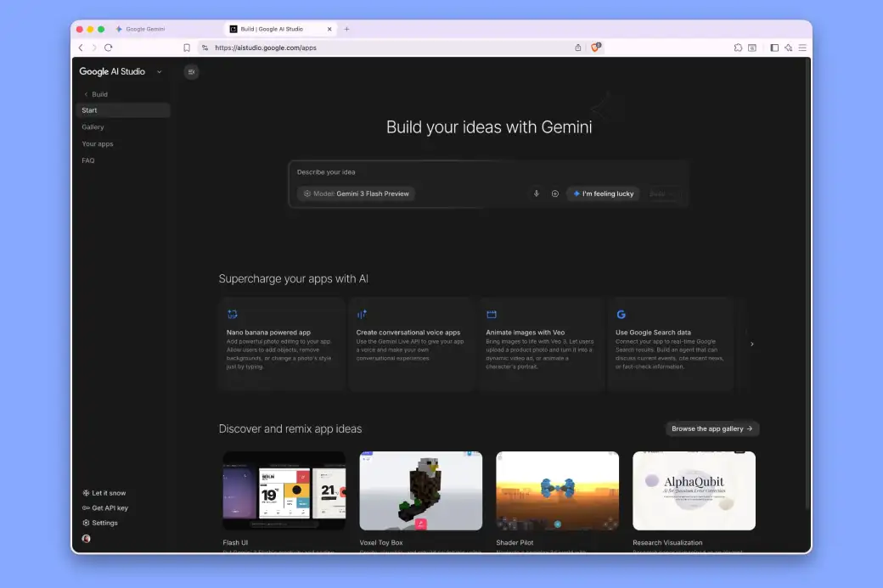The width and height of the screenshot is (883, 588).
Task: Click the key icon next to Get API key
Action: [x=86, y=507]
